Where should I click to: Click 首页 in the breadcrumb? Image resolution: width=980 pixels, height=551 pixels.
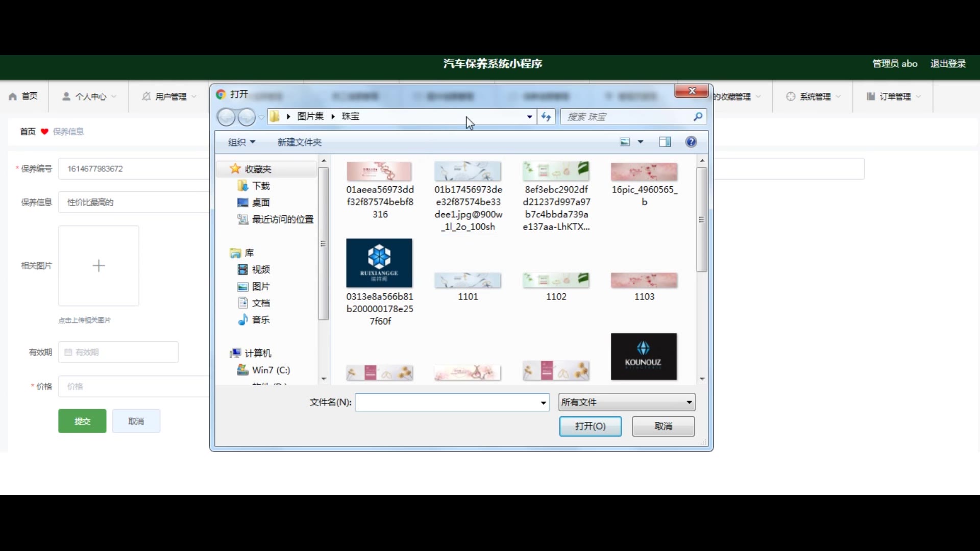pos(28,132)
